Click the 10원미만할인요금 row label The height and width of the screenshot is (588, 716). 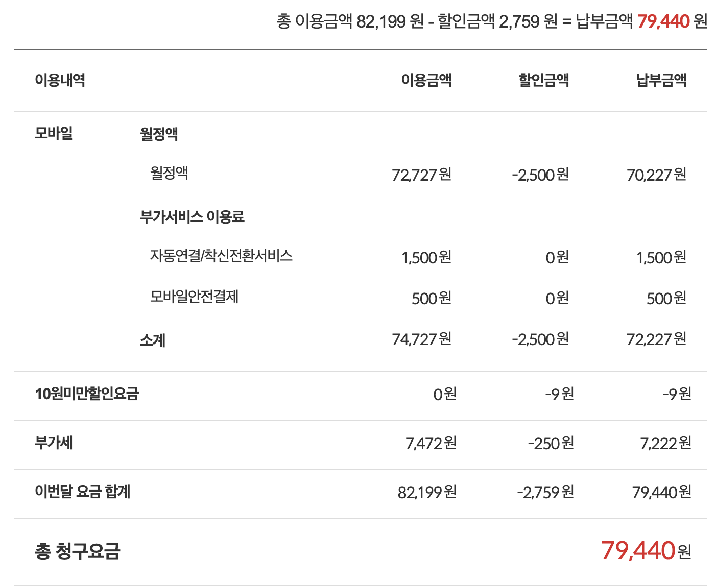87,394
